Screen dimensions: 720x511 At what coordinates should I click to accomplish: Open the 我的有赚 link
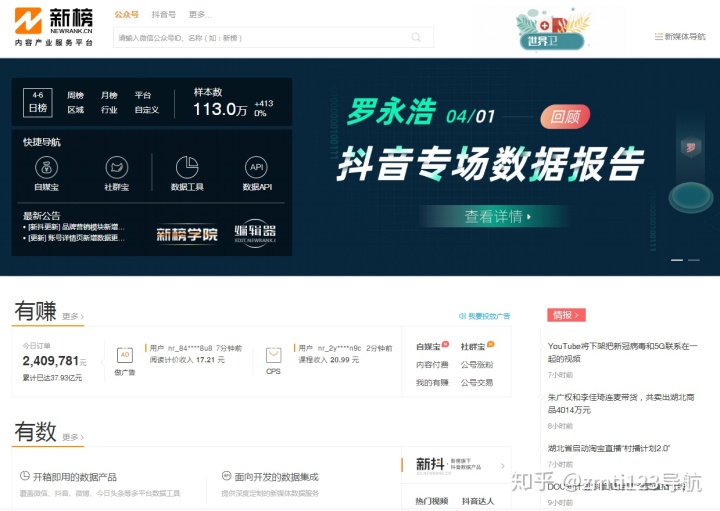coord(432,382)
